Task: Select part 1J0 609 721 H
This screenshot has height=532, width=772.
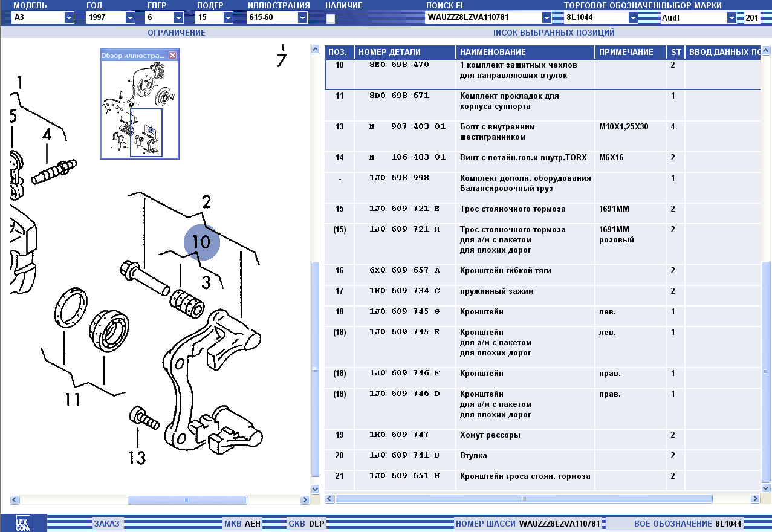Action: tap(404, 230)
